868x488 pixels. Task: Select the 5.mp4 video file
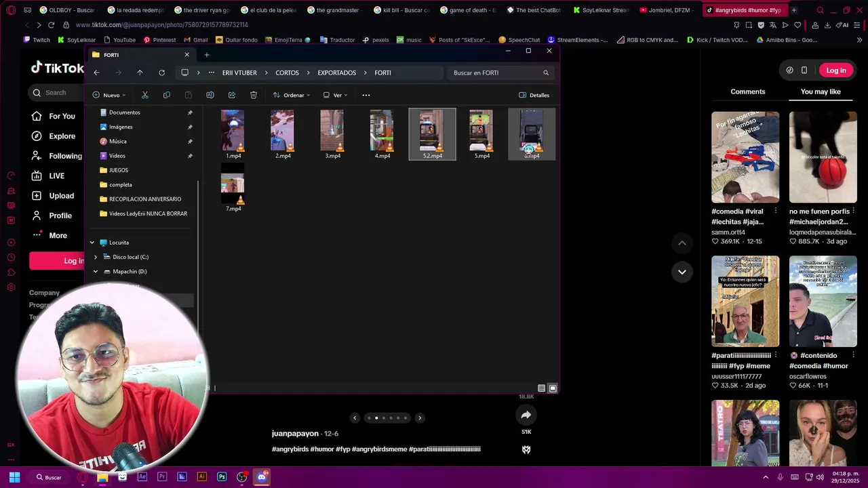click(481, 134)
